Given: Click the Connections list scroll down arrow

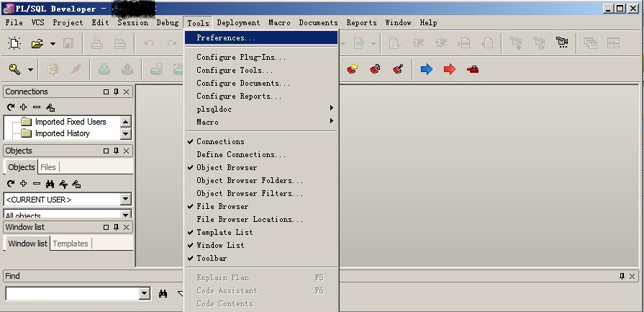Looking at the screenshot, I should [126, 133].
